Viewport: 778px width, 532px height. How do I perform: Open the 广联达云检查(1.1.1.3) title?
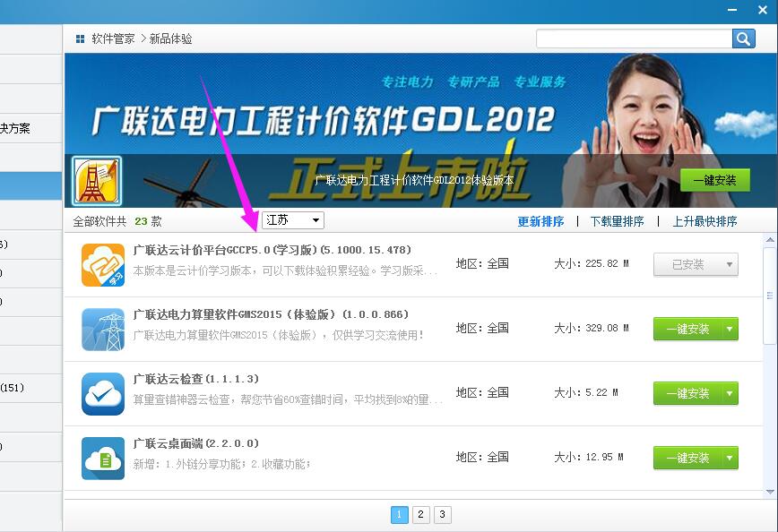point(196,379)
